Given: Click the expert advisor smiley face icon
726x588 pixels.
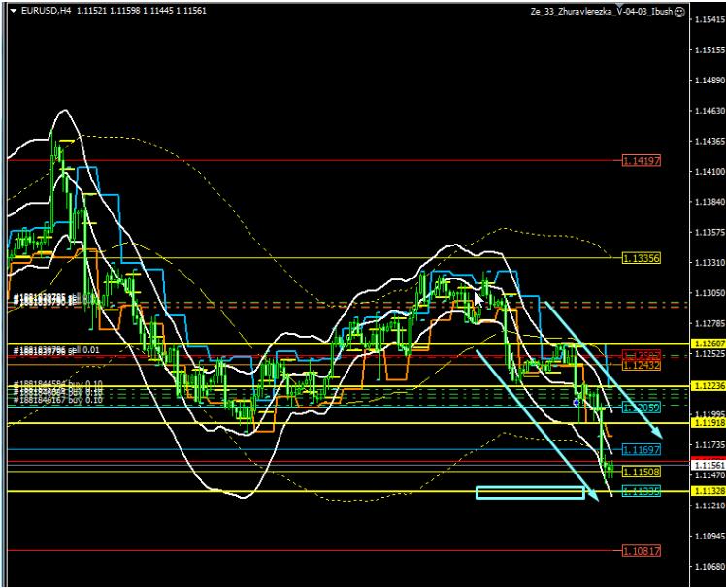Looking at the screenshot, I should pos(680,12).
